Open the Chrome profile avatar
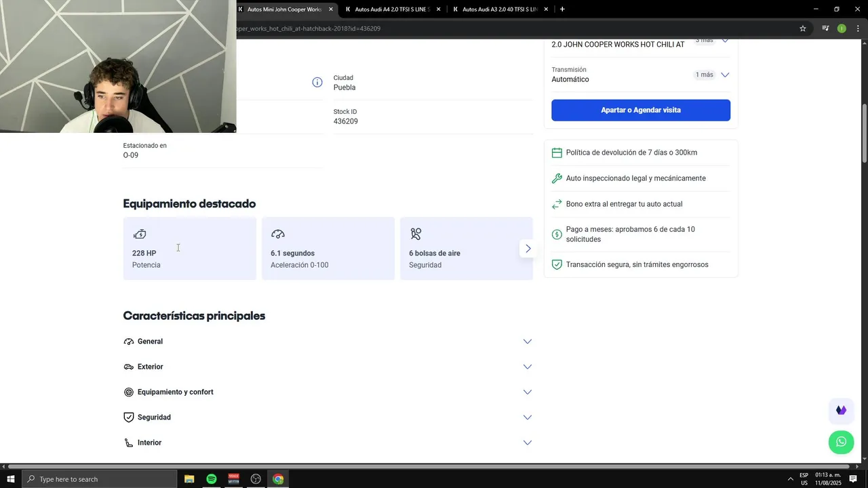 pyautogui.click(x=842, y=28)
